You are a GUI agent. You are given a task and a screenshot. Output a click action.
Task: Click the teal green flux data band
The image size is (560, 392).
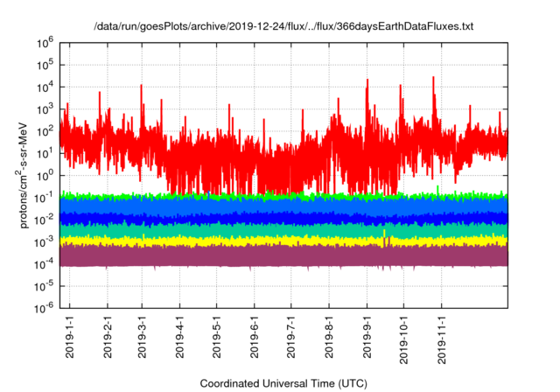[283, 230]
